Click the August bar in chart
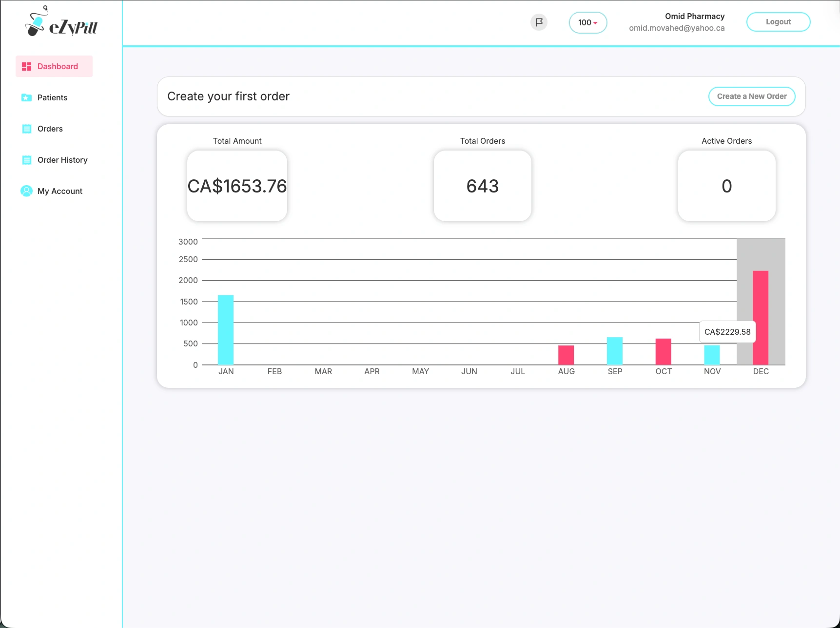This screenshot has width=840, height=628. pyautogui.click(x=566, y=355)
